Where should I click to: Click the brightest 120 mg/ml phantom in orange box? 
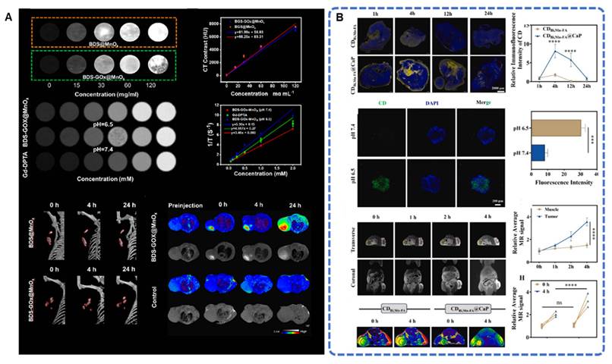158,32
